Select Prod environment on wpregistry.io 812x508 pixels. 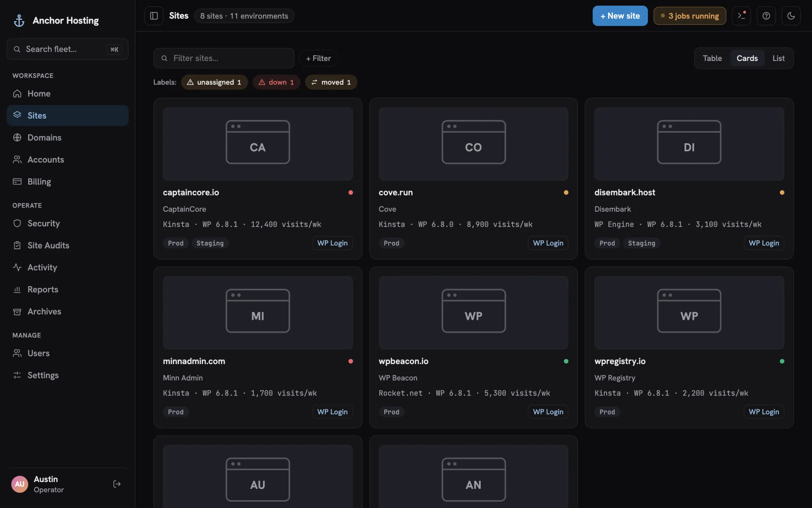607,412
